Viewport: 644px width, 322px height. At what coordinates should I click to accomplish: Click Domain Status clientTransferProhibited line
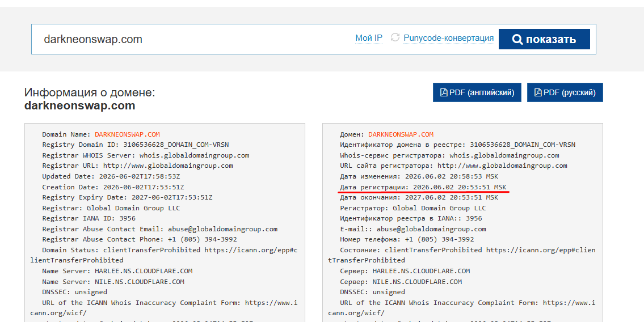pyautogui.click(x=164, y=255)
